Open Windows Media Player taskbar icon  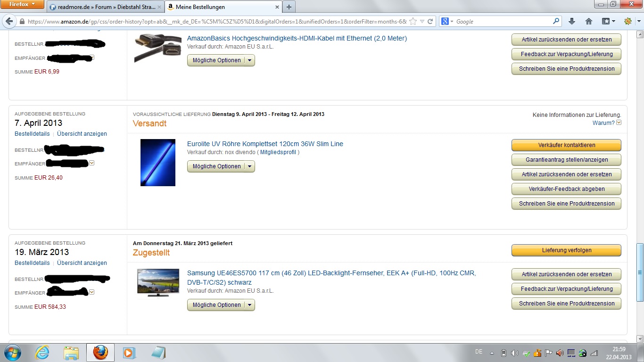click(129, 353)
